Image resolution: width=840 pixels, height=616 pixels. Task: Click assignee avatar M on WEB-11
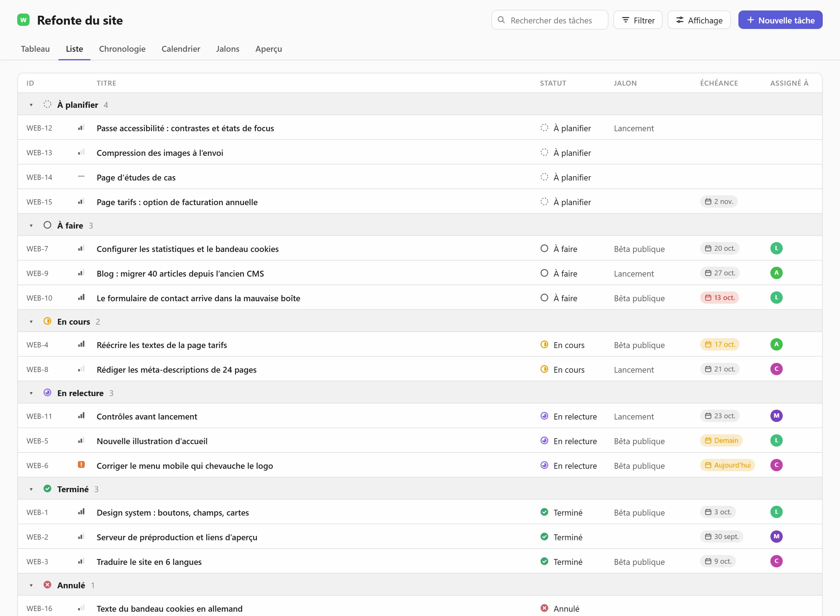click(x=776, y=416)
